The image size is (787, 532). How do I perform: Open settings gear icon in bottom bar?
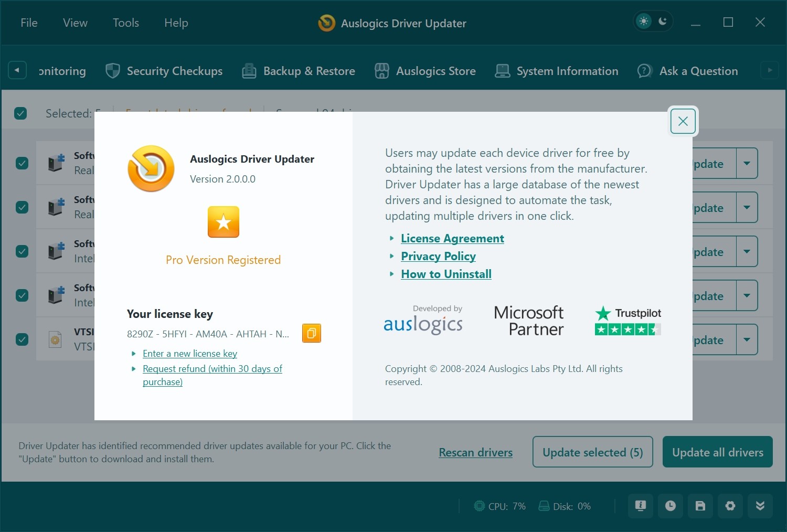coord(730,506)
